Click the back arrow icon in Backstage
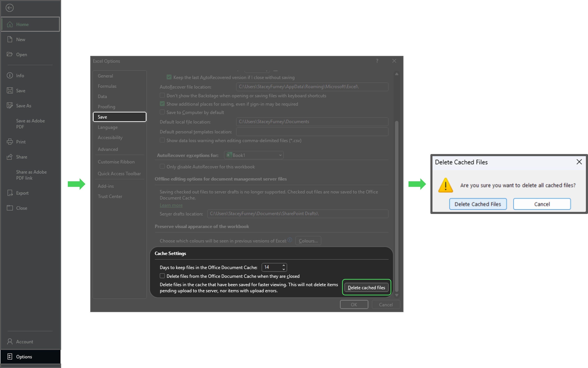The width and height of the screenshot is (588, 368). coord(10,8)
